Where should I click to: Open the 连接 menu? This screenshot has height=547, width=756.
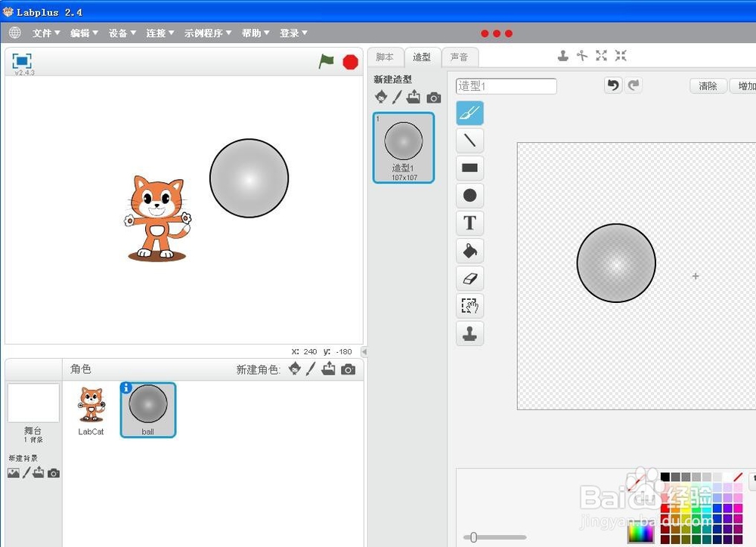tap(160, 32)
